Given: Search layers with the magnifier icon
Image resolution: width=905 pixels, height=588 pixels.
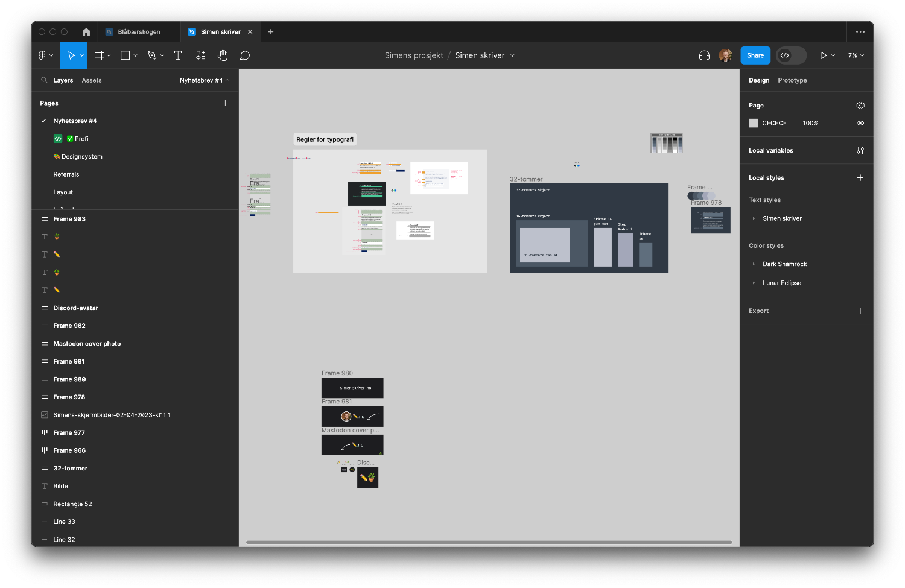Looking at the screenshot, I should click(x=44, y=80).
